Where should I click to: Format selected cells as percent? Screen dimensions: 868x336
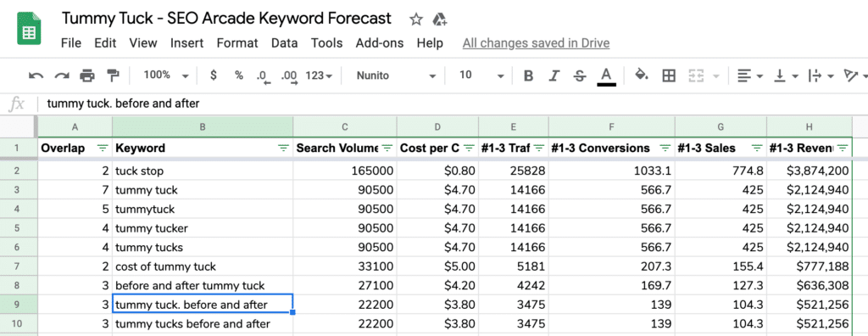(x=238, y=76)
